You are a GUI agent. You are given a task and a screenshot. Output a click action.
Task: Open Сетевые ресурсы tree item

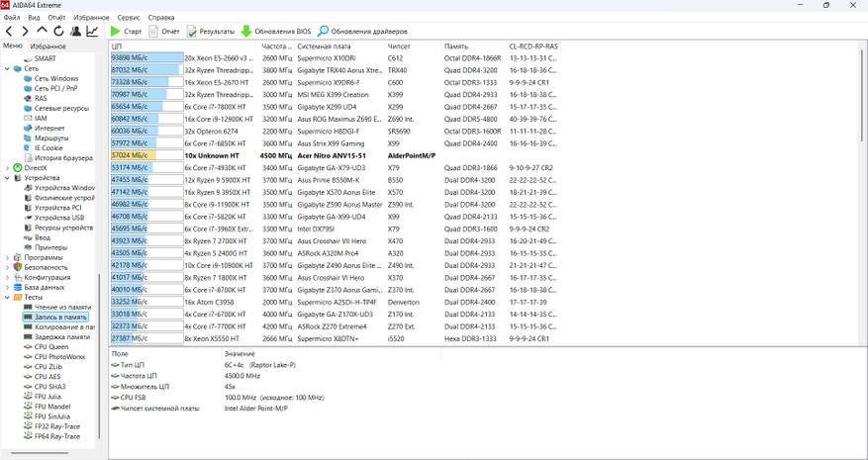61,109
